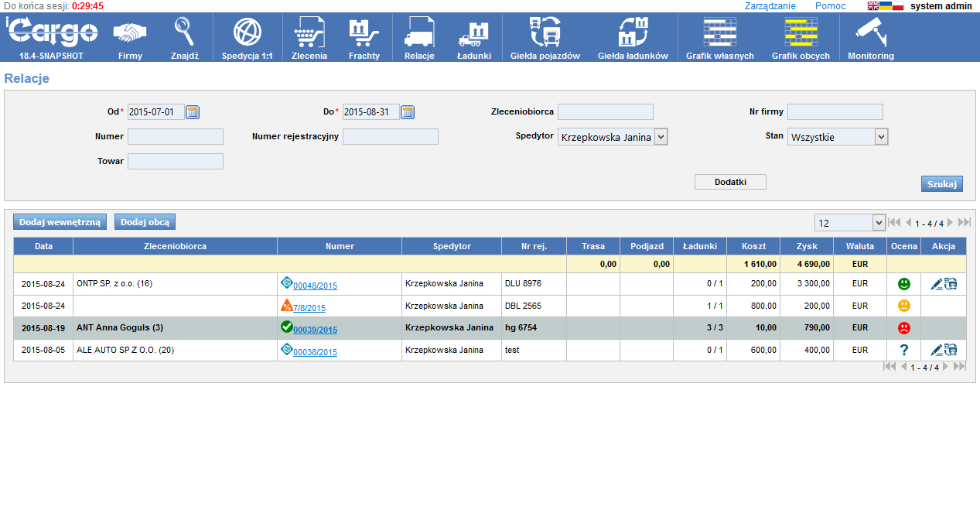
Task: Open the Zarządzanie menu
Action: (x=770, y=5)
